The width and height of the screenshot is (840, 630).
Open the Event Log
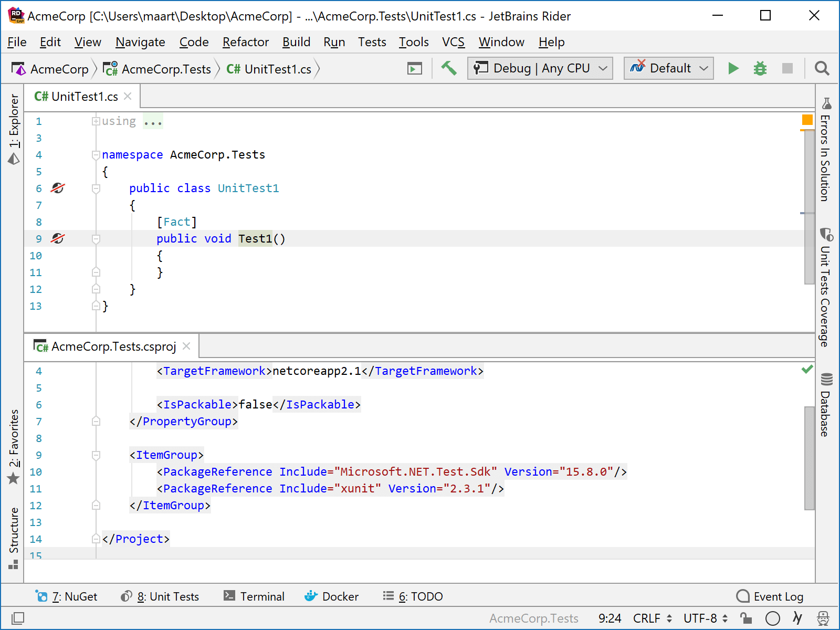pos(770,596)
